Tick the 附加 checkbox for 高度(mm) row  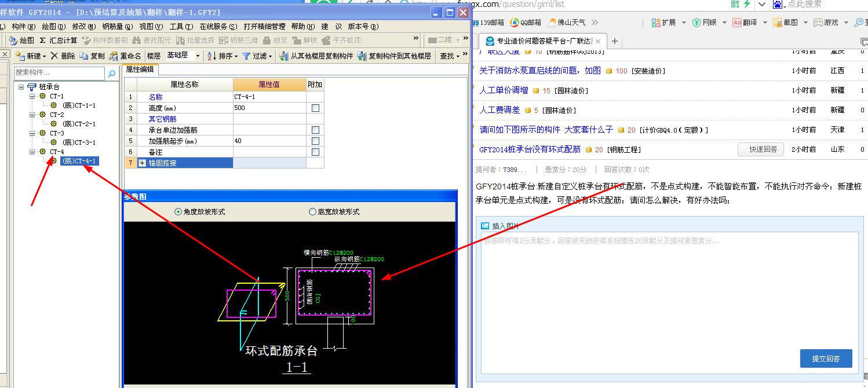tap(315, 108)
